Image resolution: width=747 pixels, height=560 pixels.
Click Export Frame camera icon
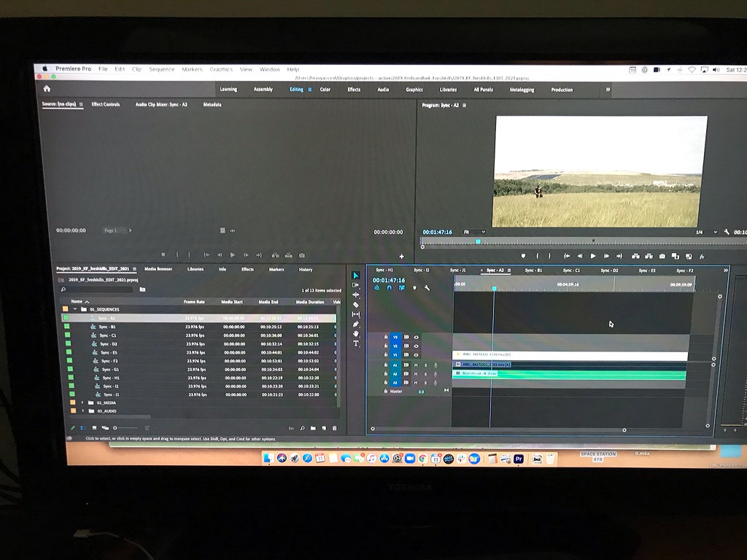[x=662, y=256]
